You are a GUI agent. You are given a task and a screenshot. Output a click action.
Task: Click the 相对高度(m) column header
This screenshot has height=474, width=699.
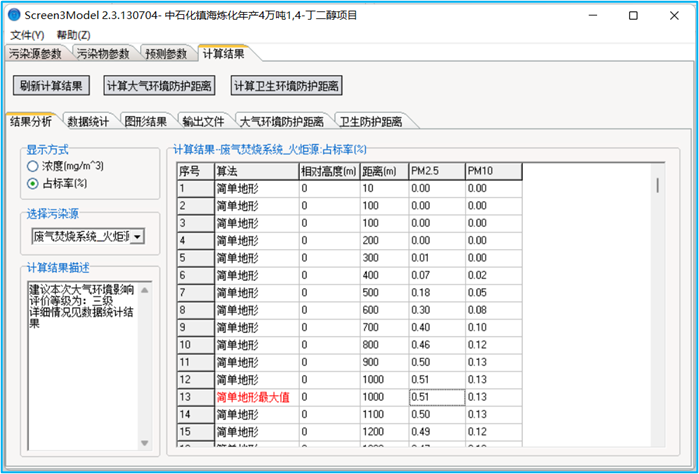point(329,171)
